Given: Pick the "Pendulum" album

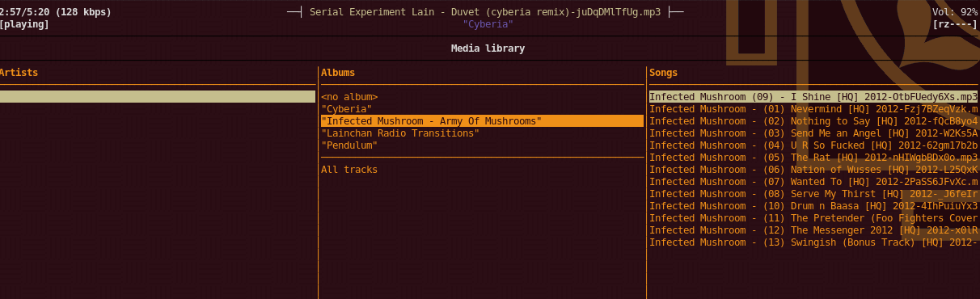Looking at the screenshot, I should click(x=349, y=145).
